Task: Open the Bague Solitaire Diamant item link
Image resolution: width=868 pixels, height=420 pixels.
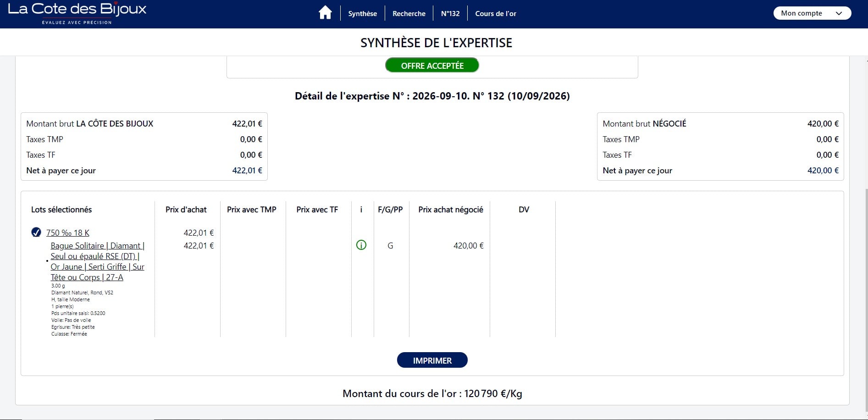Action: click(97, 261)
